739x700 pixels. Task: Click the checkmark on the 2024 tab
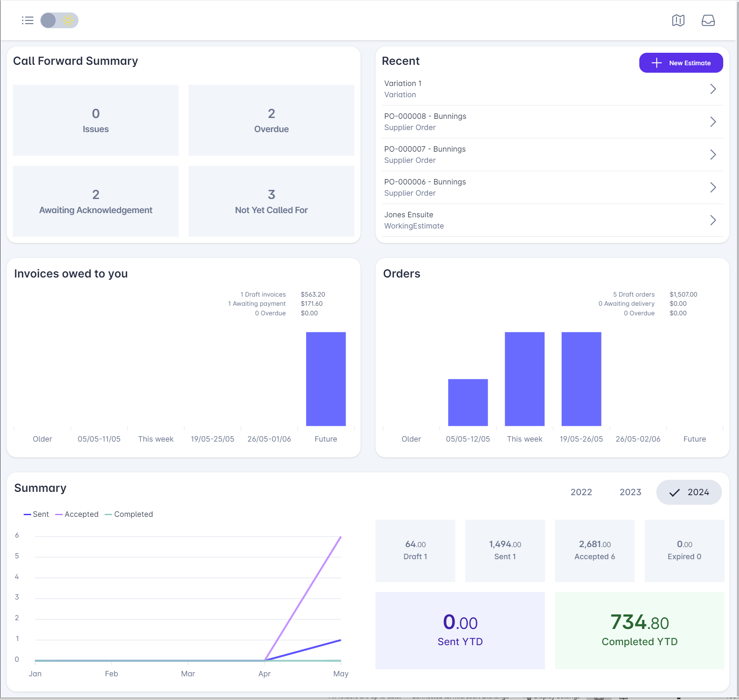pos(674,493)
